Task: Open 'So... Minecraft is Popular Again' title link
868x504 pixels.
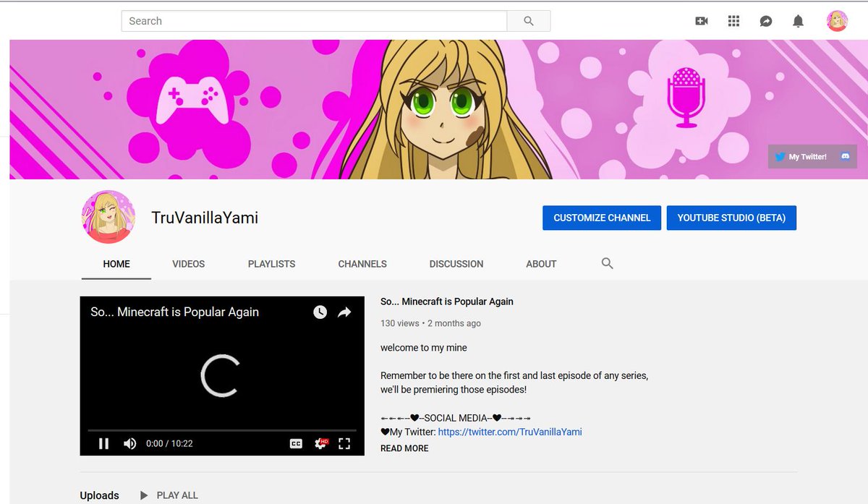Action: click(447, 302)
